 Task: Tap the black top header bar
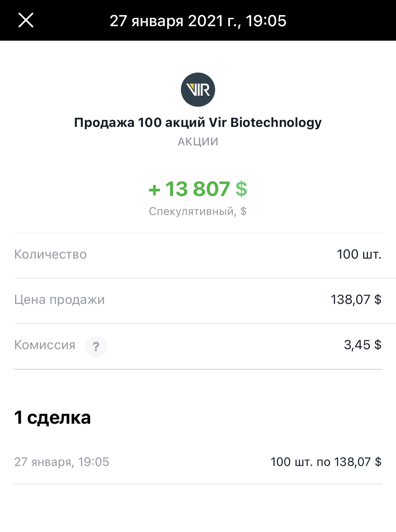(x=198, y=20)
